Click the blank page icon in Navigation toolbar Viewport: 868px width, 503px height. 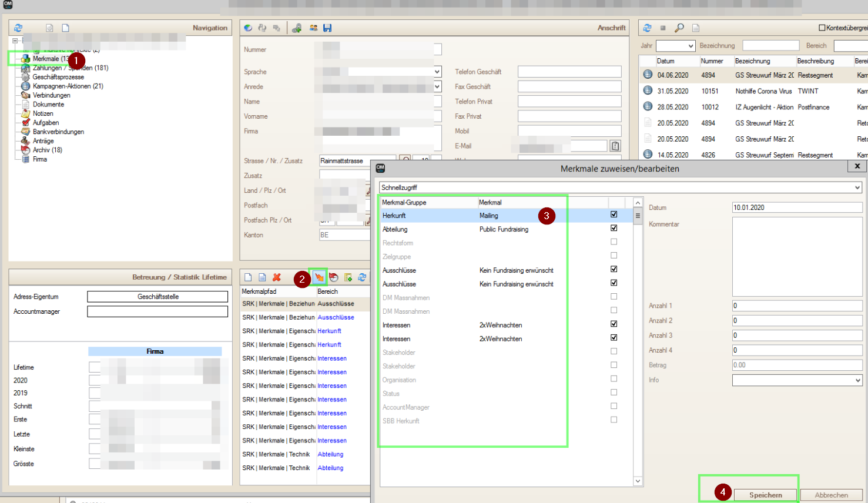coord(66,28)
